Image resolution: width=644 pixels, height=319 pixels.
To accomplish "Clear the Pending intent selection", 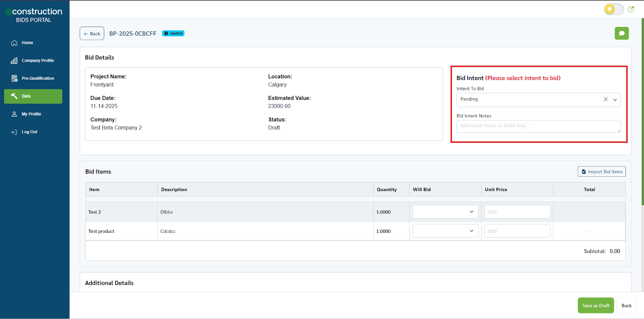I will click(605, 99).
